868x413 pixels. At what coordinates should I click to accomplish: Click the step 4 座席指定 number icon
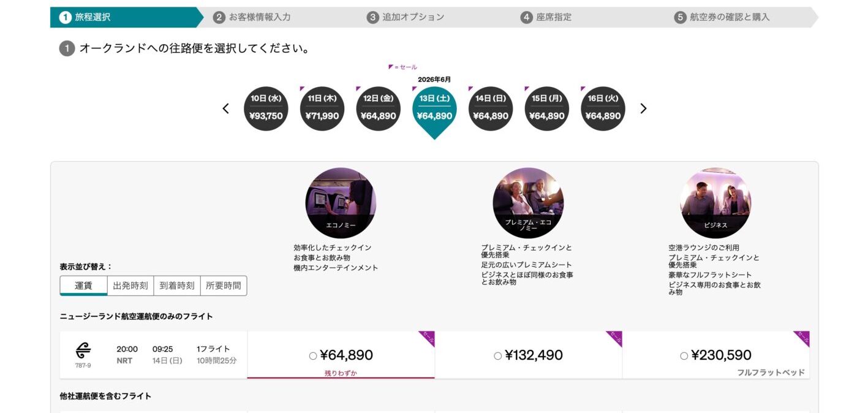pos(527,17)
